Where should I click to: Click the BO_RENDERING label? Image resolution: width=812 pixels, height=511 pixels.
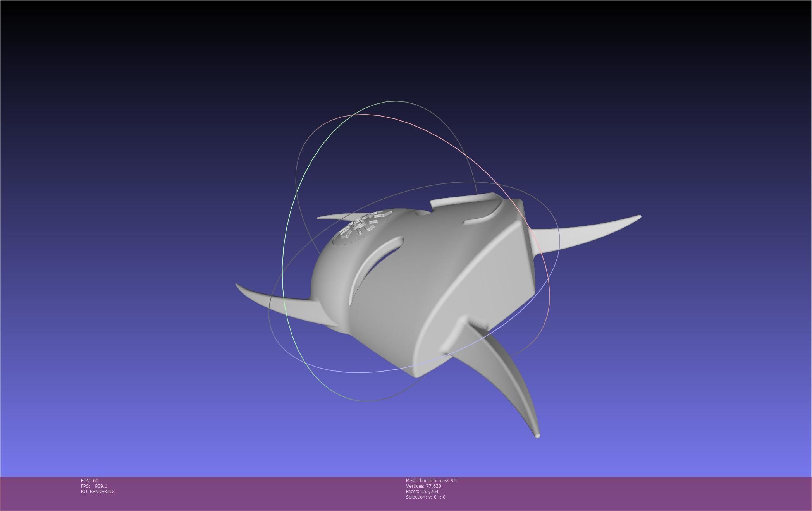click(98, 492)
